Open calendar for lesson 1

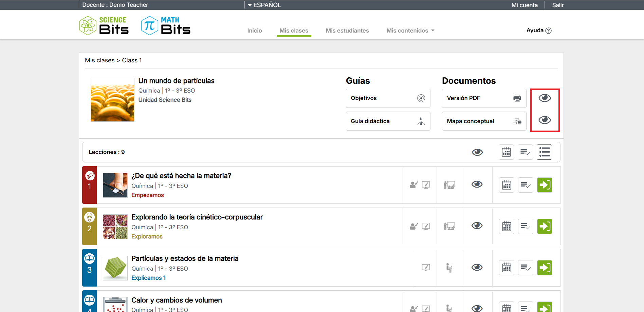507,185
